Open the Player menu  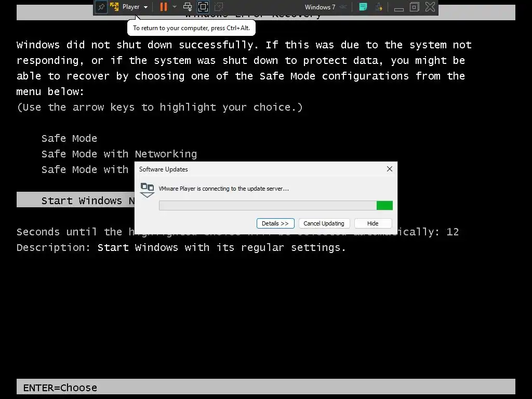[x=135, y=7]
